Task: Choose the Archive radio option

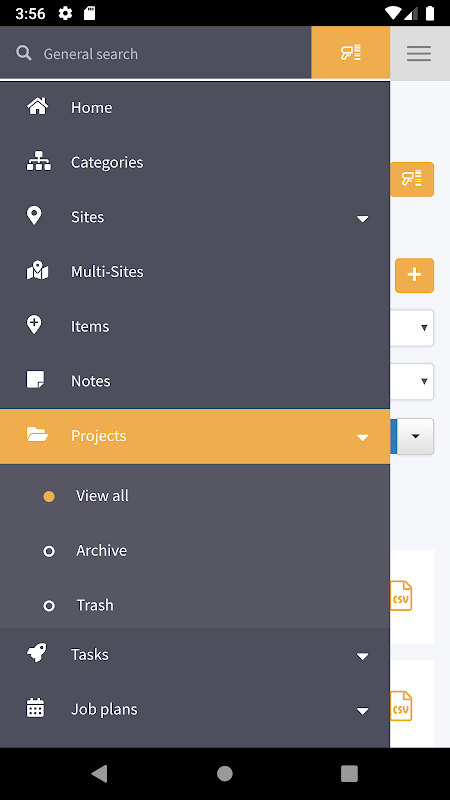Action: click(x=49, y=551)
